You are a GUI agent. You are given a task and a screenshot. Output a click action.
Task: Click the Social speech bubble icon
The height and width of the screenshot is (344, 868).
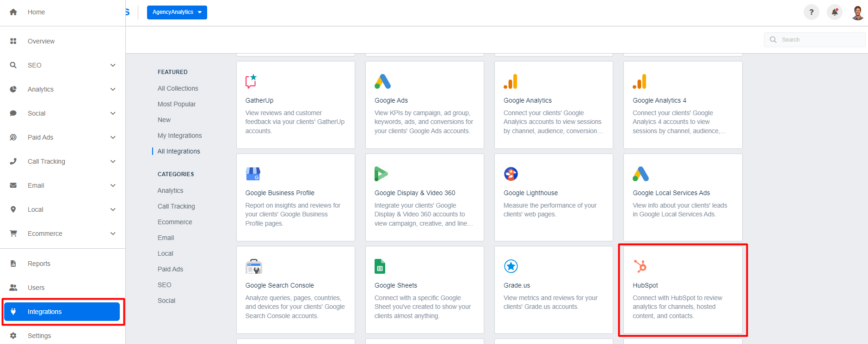pyautogui.click(x=13, y=113)
